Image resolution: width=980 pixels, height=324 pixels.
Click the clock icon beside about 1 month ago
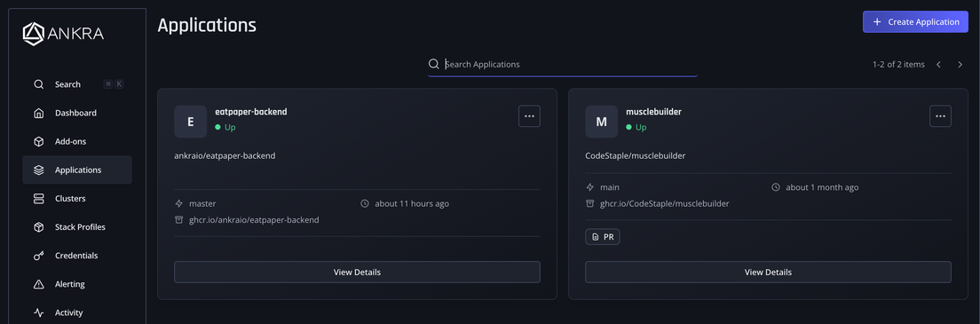pos(776,187)
